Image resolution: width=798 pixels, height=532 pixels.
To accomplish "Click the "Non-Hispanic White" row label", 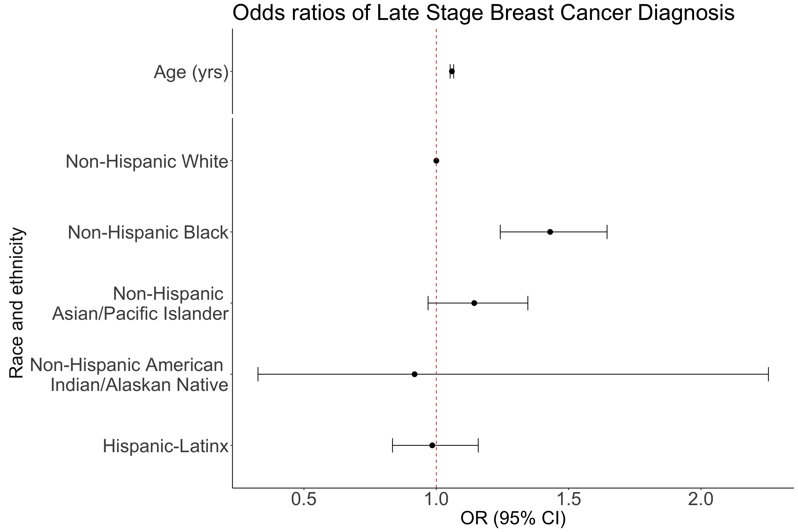I will click(x=147, y=162).
